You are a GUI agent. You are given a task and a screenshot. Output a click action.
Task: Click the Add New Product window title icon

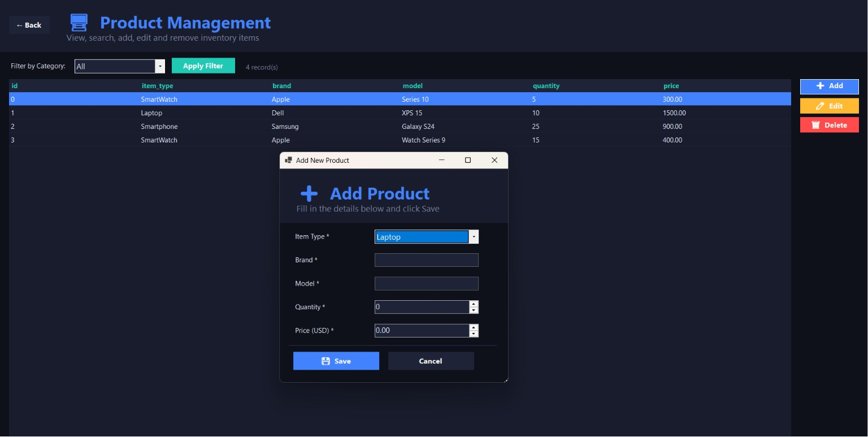coord(288,160)
